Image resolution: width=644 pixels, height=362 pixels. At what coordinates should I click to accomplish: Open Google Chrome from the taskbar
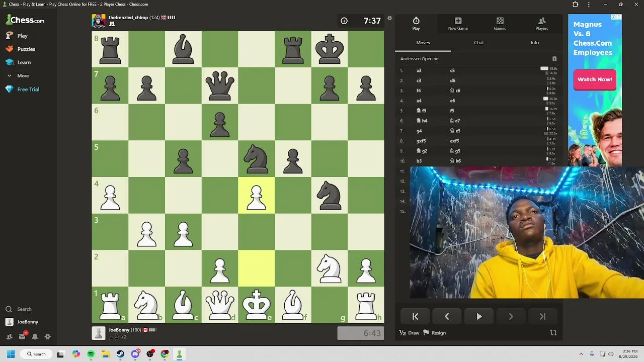point(165,354)
